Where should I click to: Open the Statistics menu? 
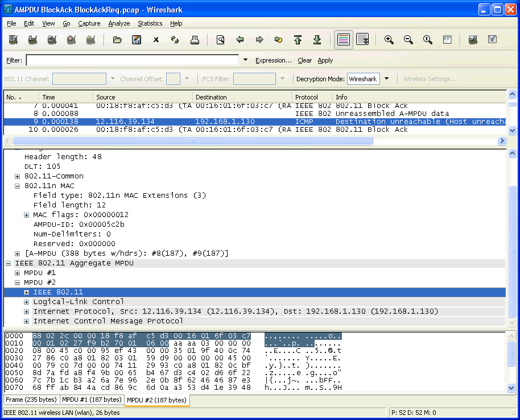(150, 23)
